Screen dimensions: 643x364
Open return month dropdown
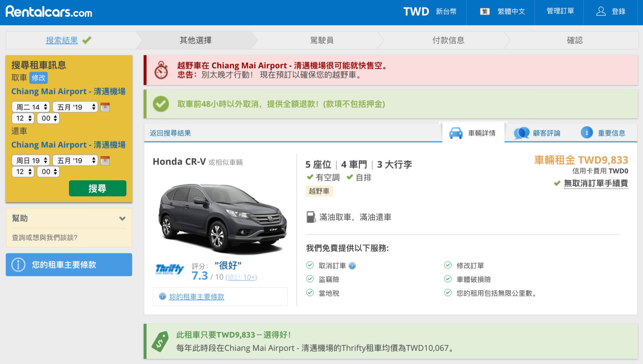75,160
